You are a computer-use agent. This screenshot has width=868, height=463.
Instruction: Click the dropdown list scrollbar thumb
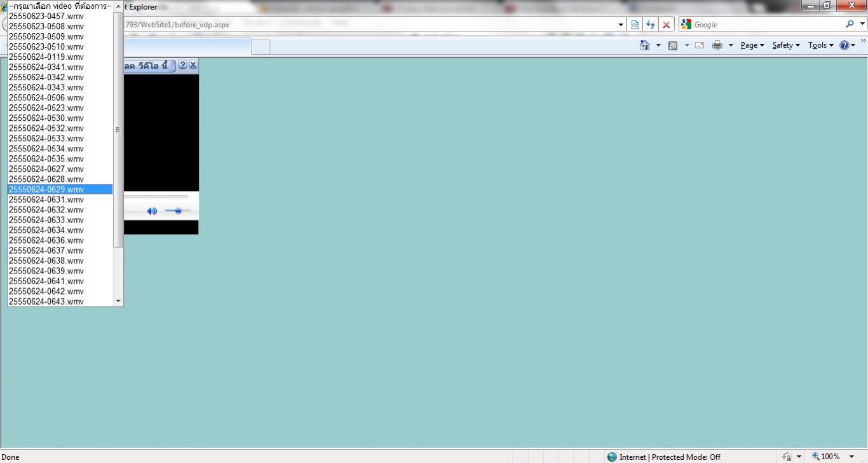pos(118,129)
